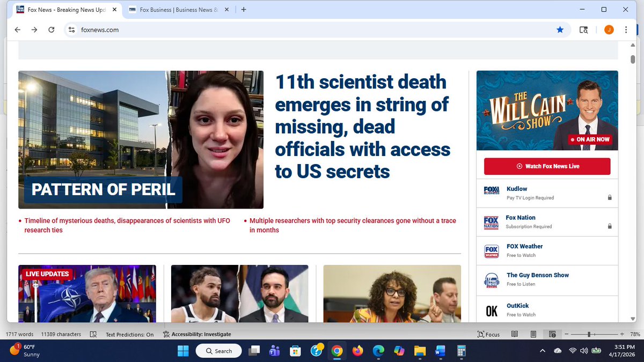The width and height of the screenshot is (644, 362).
Task: Open woman with glasses hearing story image
Action: (x=392, y=293)
